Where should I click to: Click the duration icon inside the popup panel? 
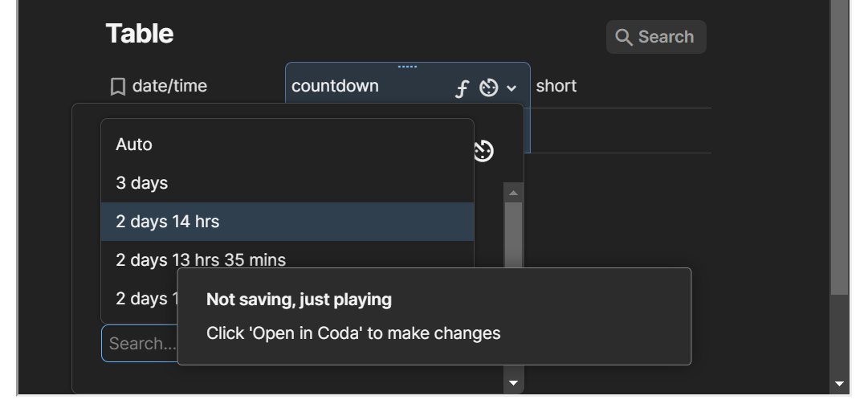[483, 151]
